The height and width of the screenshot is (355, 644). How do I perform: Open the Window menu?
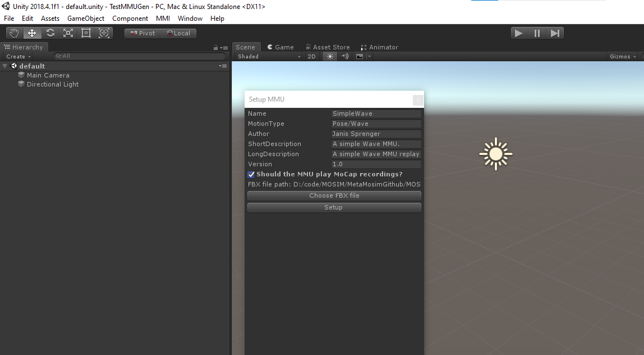coord(190,19)
